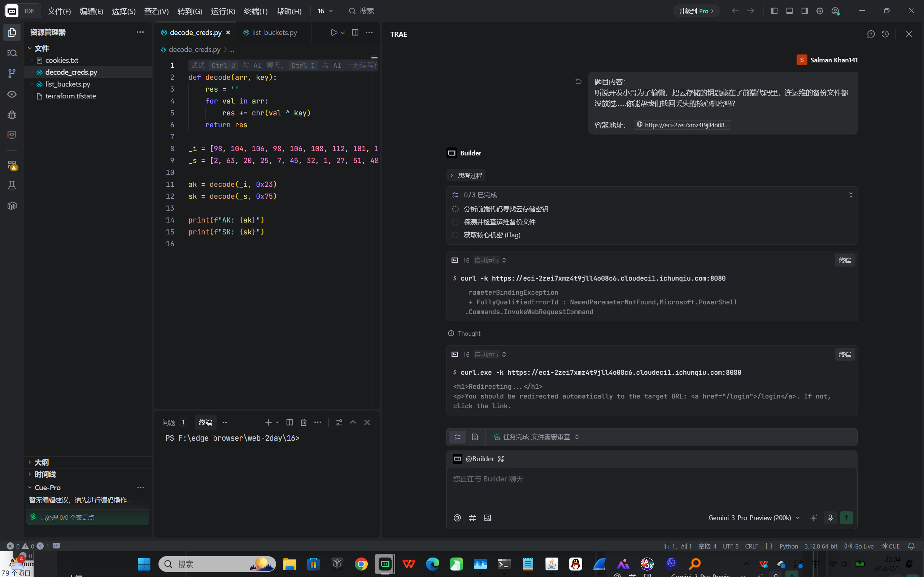Image resolution: width=924 pixels, height=577 pixels.
Task: Toggle the primary sidebar layout button
Action: [774, 11]
